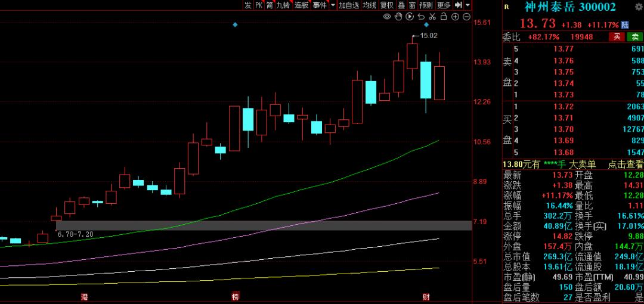Click the latest price 13.73 headline
The width and height of the screenshot is (644, 304).
pos(538,23)
